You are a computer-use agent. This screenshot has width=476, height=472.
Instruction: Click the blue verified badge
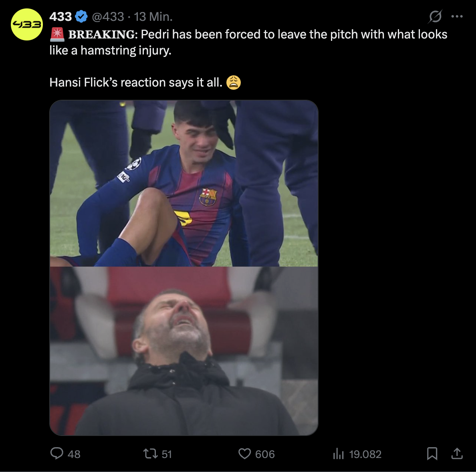[x=81, y=17]
